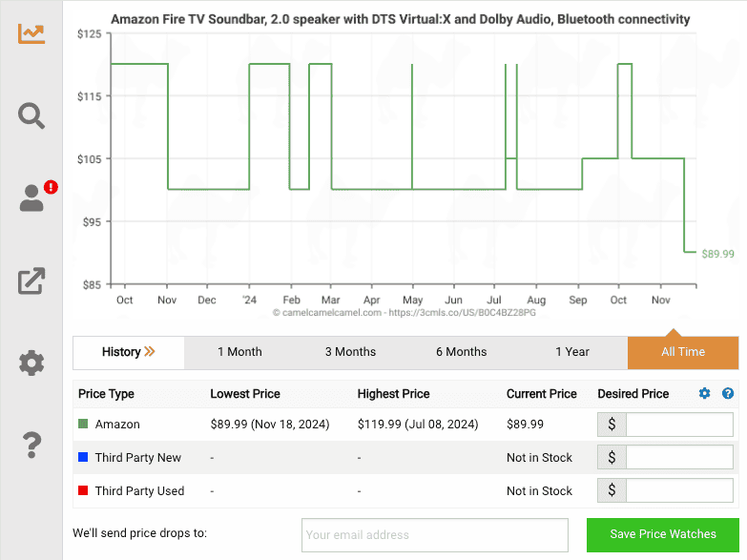Select the 3 Months range tab
This screenshot has height=560, width=747.
click(x=350, y=352)
